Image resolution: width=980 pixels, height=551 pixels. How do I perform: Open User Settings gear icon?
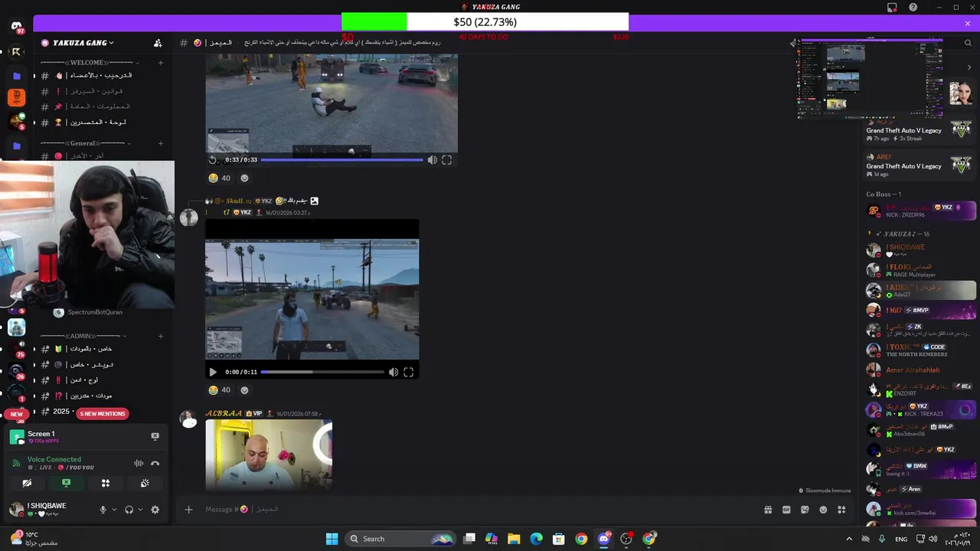pos(155,510)
